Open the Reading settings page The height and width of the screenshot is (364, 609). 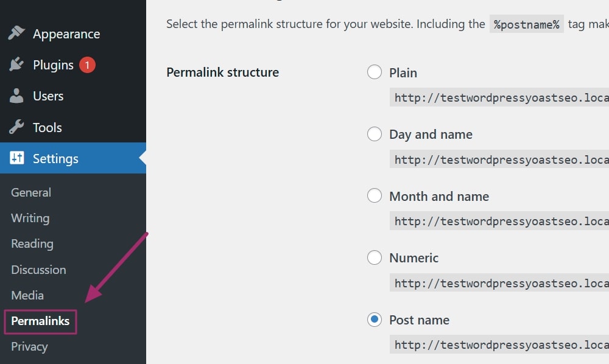click(32, 243)
